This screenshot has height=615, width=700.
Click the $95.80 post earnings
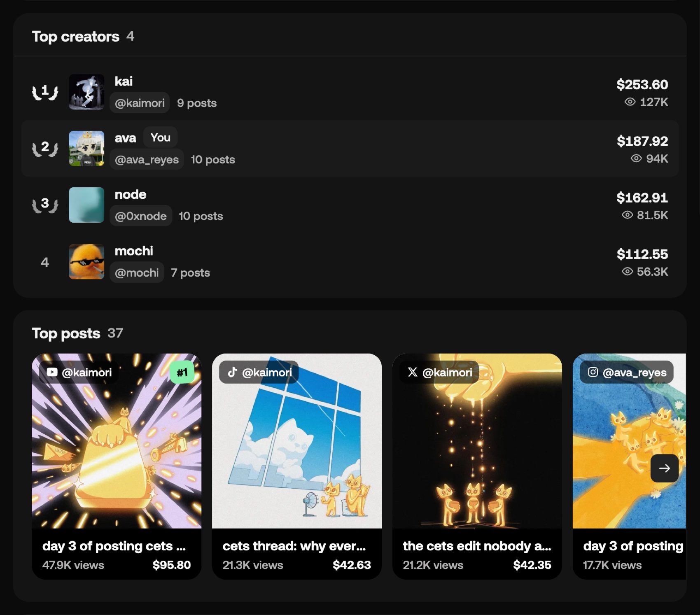tap(172, 565)
